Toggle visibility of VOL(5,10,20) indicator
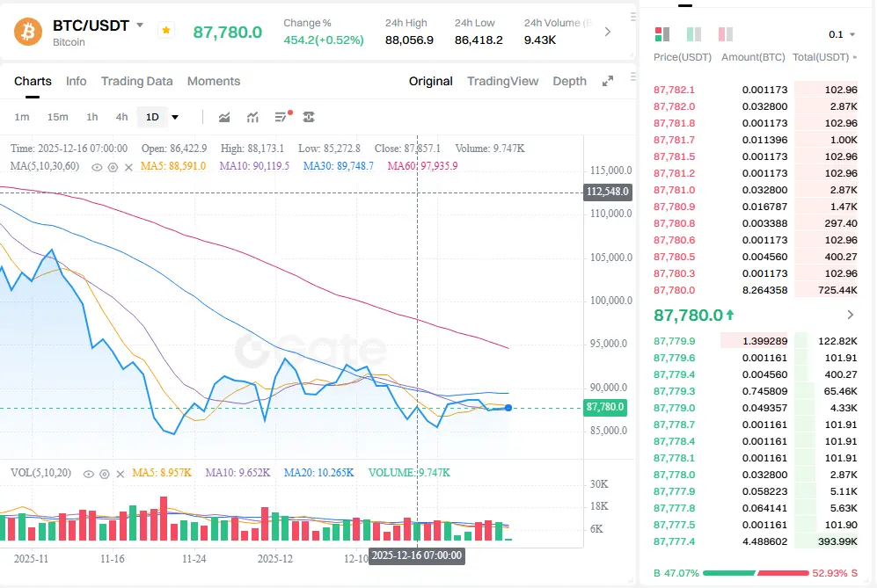877x588 pixels. (x=88, y=474)
